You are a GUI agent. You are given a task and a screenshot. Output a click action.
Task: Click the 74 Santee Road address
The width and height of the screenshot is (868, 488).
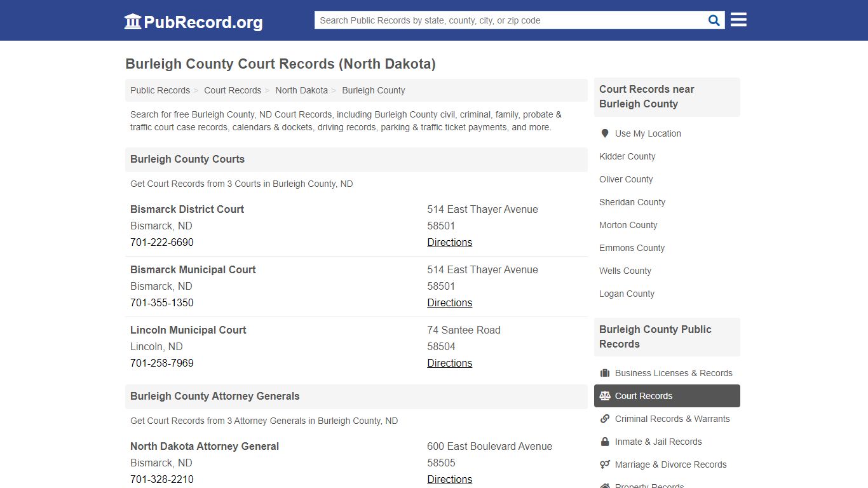point(464,330)
